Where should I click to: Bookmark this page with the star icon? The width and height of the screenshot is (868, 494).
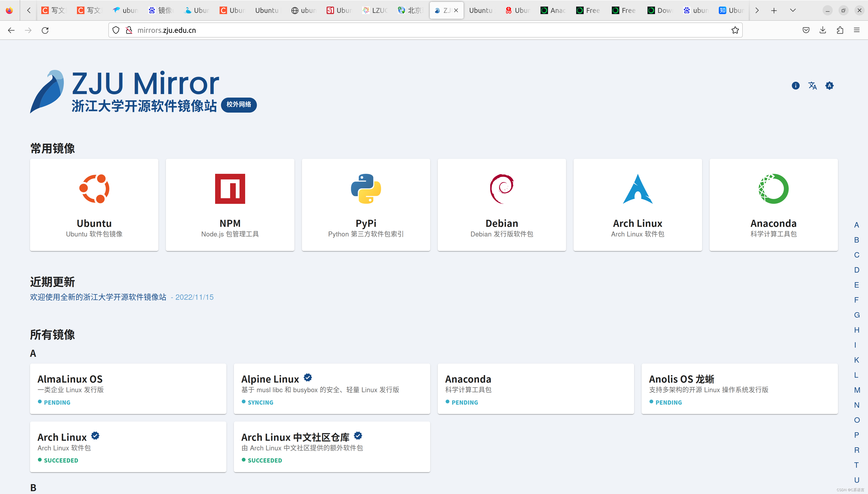pos(735,30)
